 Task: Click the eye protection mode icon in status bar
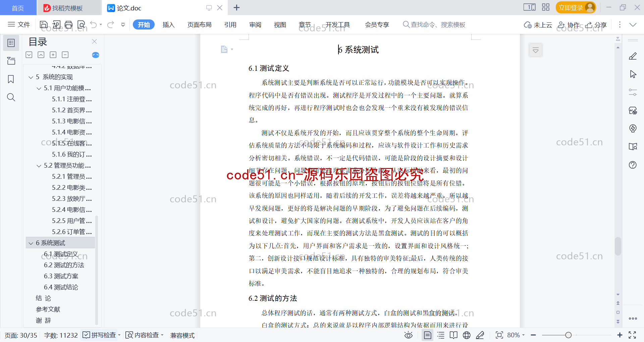pos(409,335)
